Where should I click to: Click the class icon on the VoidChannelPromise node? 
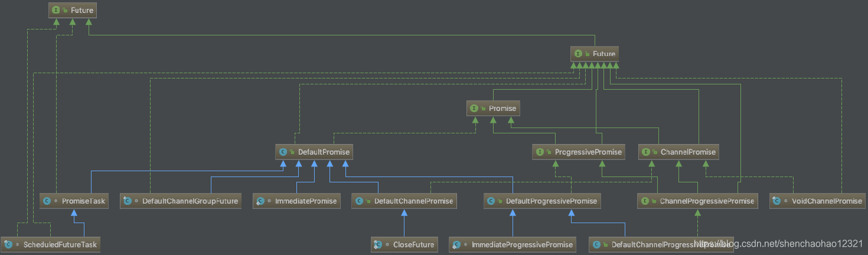(x=777, y=201)
